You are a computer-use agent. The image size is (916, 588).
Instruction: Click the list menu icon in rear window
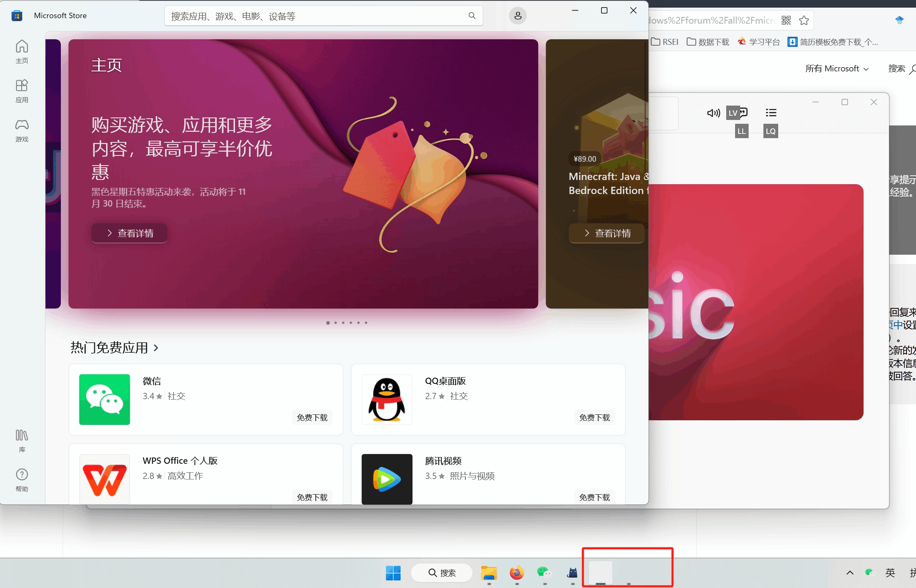(x=771, y=112)
